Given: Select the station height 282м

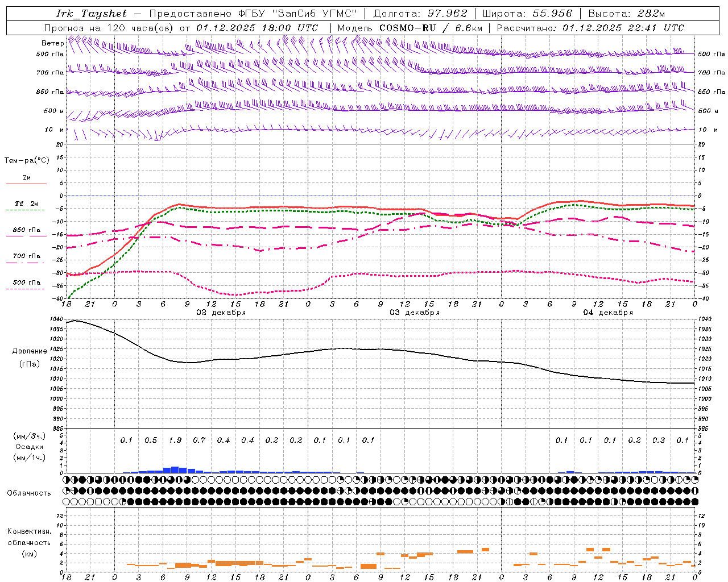Looking at the screenshot, I should click(x=651, y=14).
